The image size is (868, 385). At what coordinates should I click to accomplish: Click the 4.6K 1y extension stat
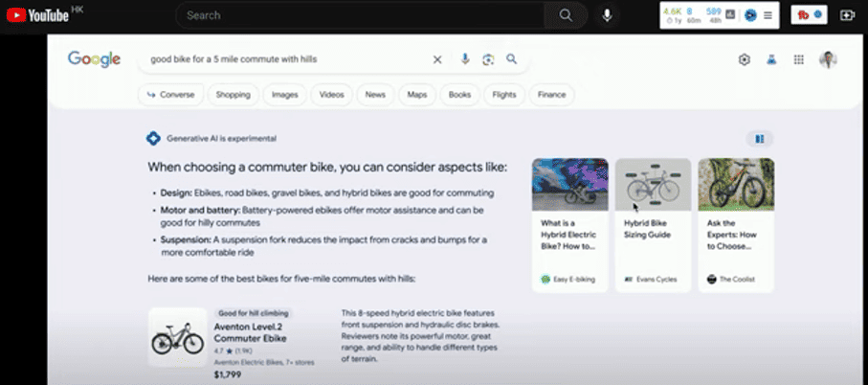[673, 15]
